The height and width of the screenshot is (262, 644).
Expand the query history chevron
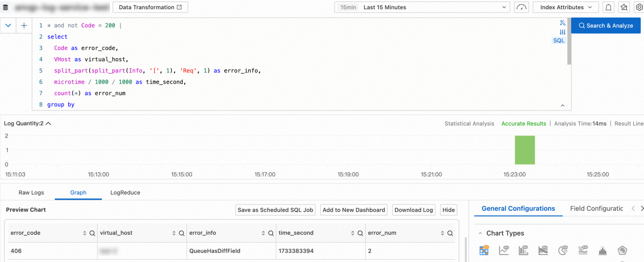tap(8, 26)
